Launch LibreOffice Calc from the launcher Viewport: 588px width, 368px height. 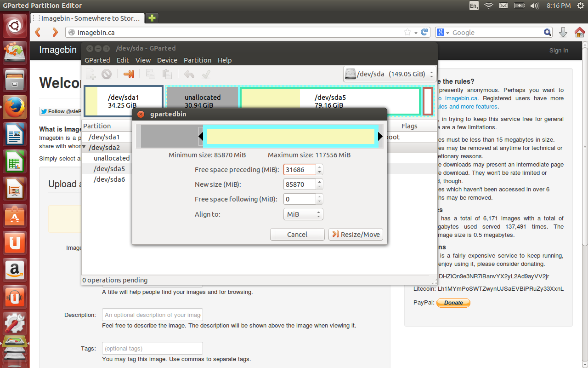(x=15, y=162)
